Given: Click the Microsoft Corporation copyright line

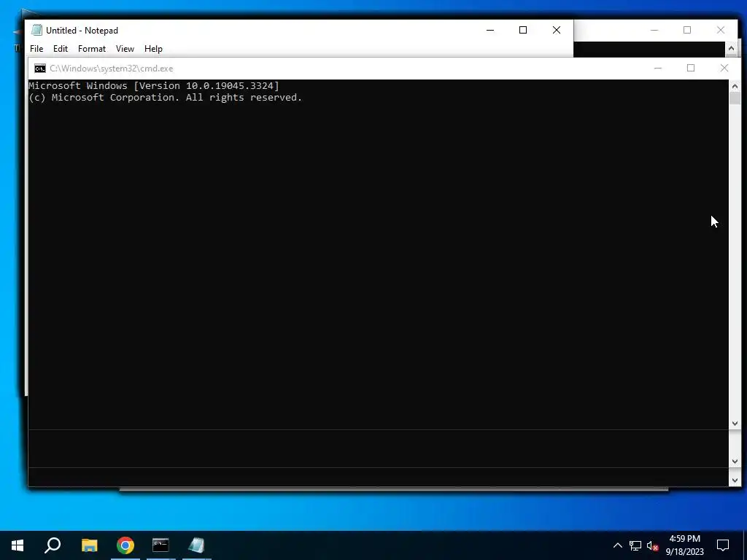Looking at the screenshot, I should tap(166, 97).
